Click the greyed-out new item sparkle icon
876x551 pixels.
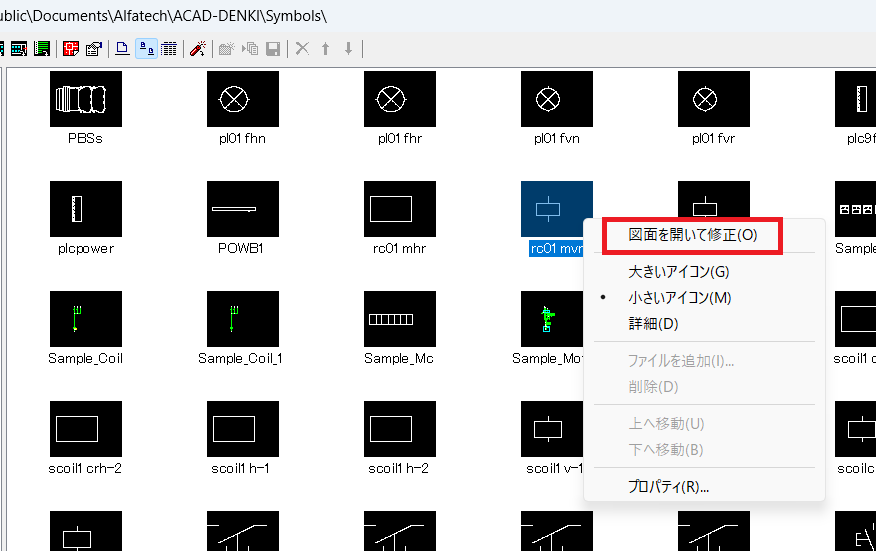click(x=226, y=49)
